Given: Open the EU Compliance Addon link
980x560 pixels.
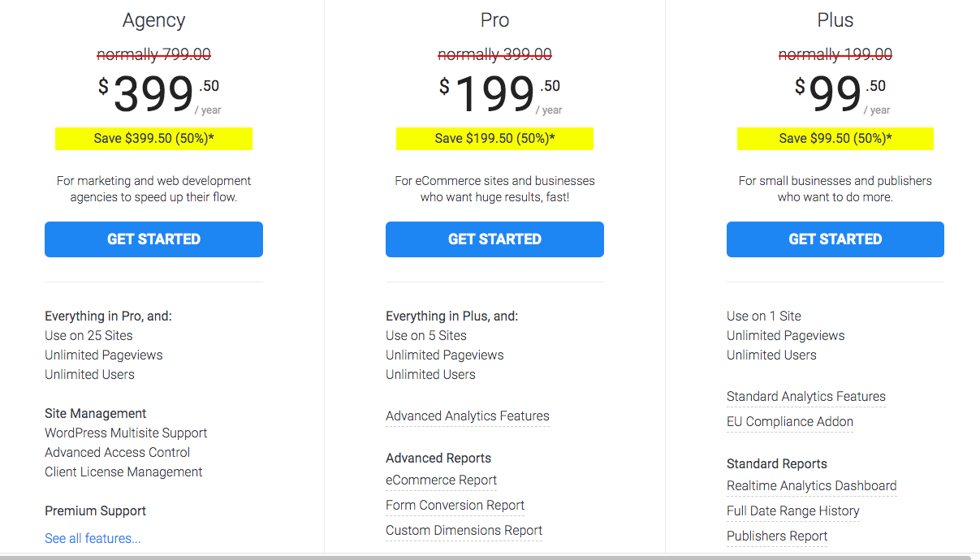Looking at the screenshot, I should [x=790, y=422].
